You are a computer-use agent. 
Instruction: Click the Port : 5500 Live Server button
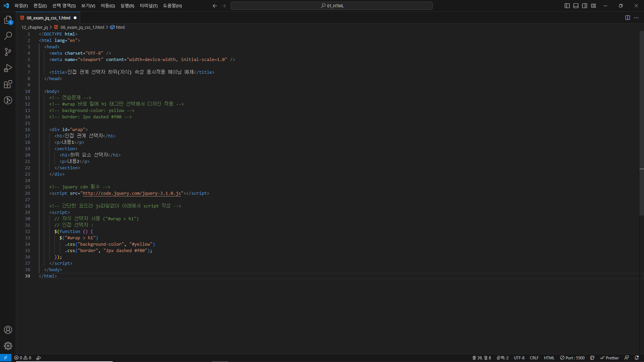click(572, 358)
